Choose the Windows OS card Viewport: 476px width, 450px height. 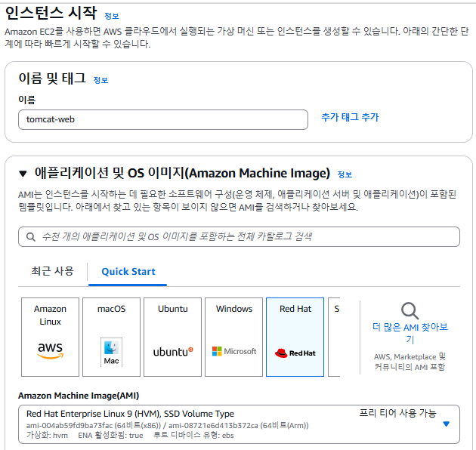[233, 337]
